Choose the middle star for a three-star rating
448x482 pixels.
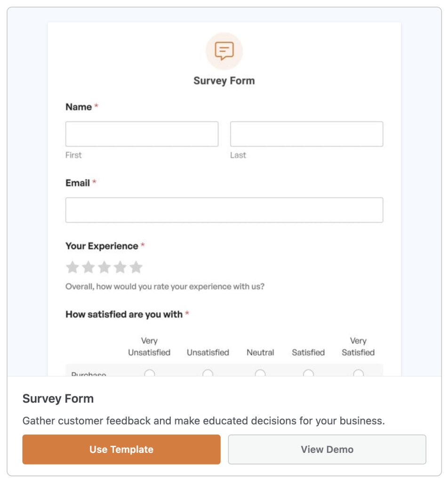click(104, 267)
